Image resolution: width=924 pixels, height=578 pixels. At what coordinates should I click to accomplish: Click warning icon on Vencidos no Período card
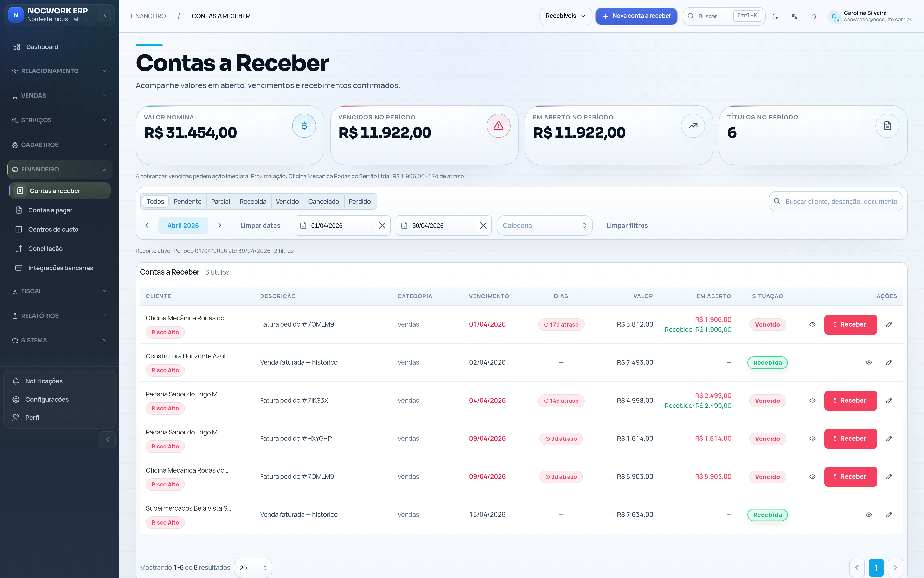pos(498,126)
